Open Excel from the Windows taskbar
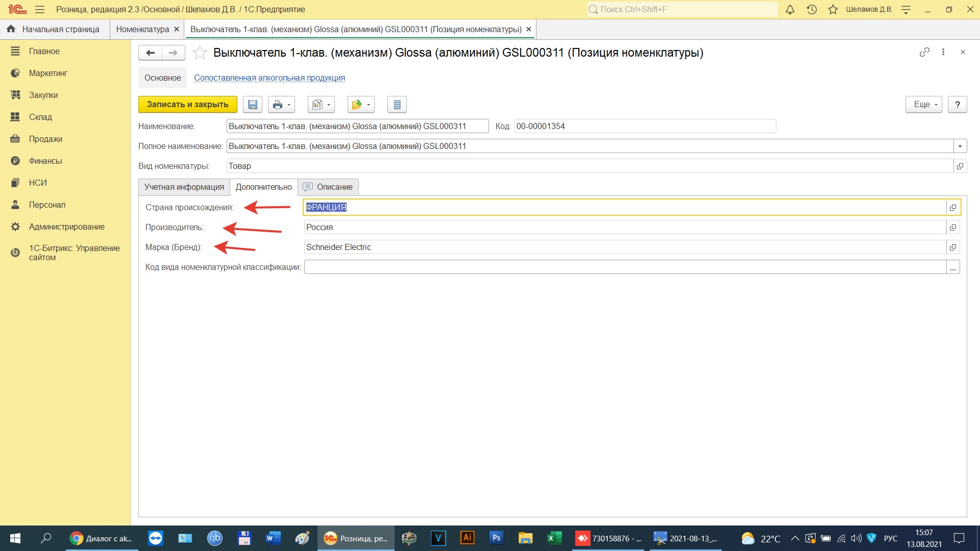The height and width of the screenshot is (551, 980). click(x=554, y=538)
